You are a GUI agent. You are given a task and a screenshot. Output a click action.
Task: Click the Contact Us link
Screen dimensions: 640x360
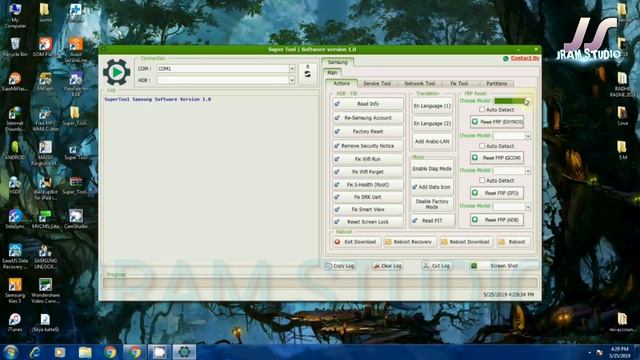(524, 58)
